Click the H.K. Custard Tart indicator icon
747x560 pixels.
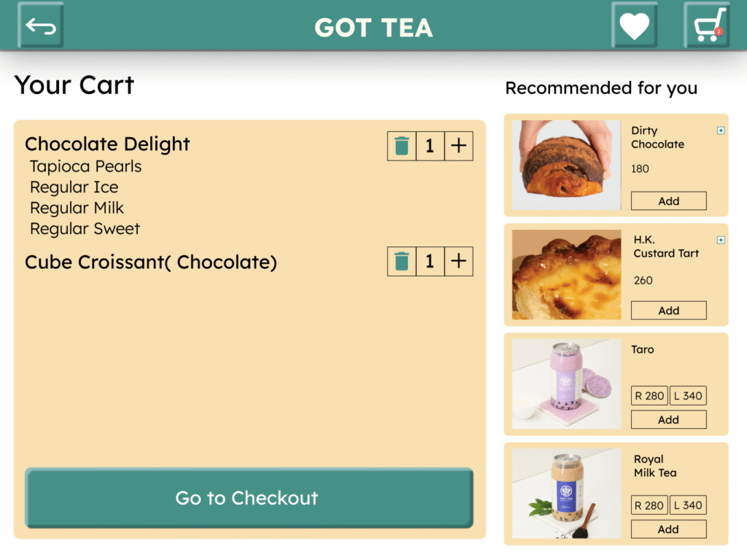click(x=721, y=240)
